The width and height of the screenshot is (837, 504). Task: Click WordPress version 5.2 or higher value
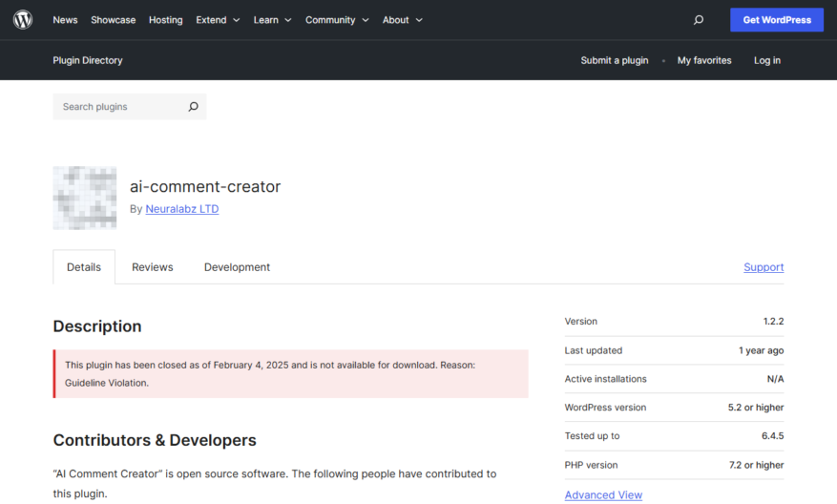tap(756, 408)
